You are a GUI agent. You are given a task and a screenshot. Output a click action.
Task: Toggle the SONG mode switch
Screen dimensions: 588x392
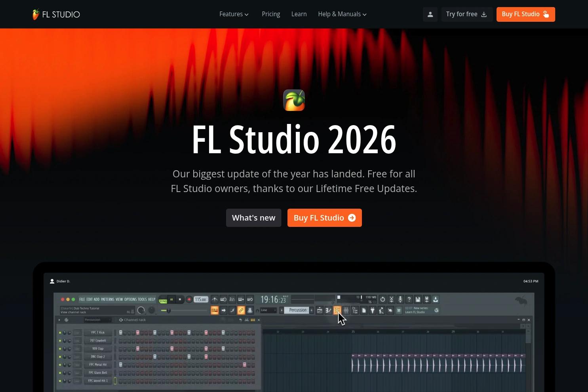click(163, 300)
